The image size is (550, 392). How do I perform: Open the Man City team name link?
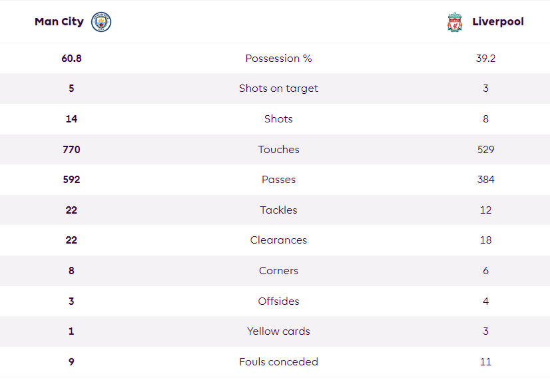(59, 22)
